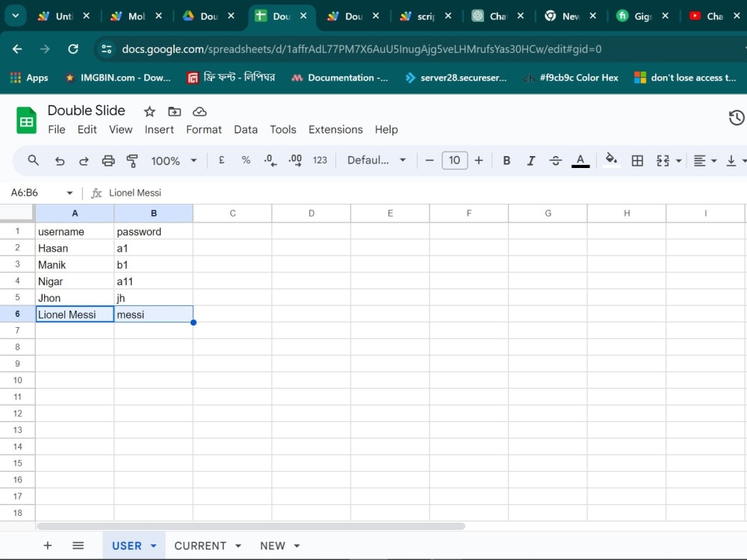Screen dimensions: 747x560
Task: Select cell containing Jhon
Action: pos(75,298)
